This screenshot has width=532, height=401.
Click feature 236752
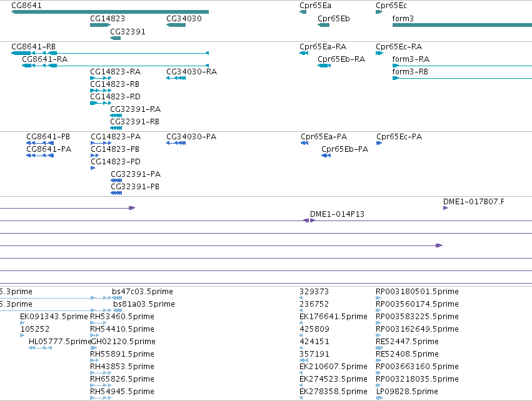tap(301, 310)
